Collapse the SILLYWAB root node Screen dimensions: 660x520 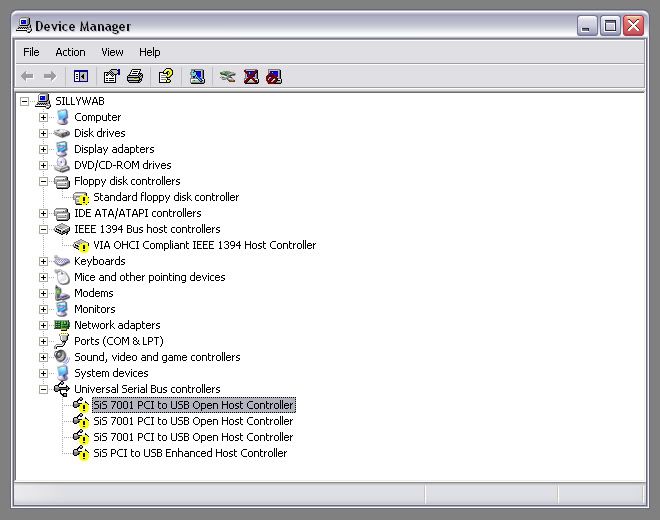pyautogui.click(x=24, y=101)
